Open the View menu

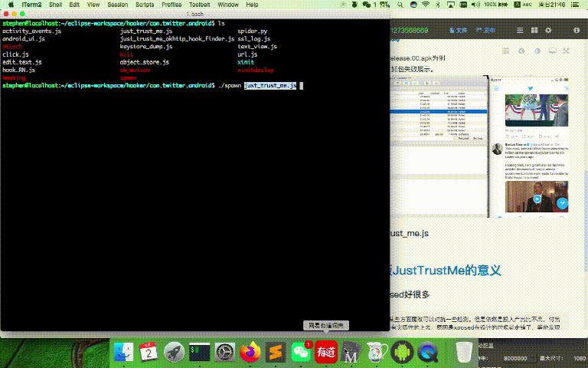coord(93,5)
